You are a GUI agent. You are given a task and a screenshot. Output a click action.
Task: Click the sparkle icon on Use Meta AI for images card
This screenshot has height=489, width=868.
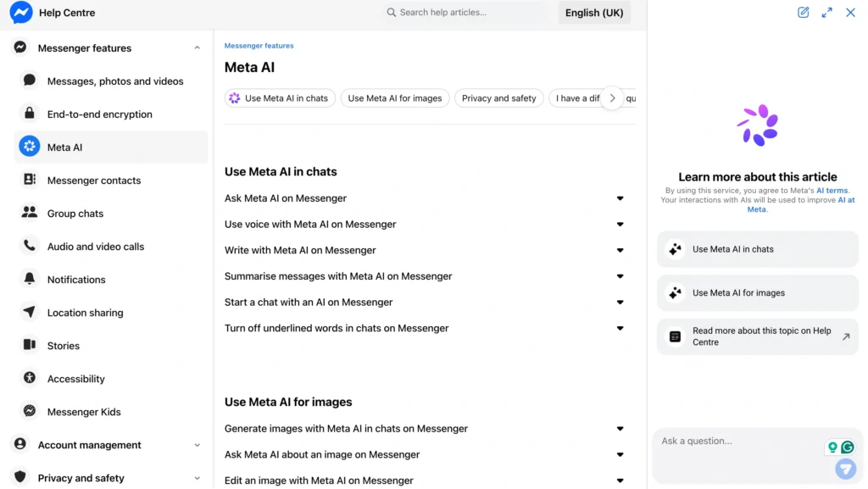point(675,293)
